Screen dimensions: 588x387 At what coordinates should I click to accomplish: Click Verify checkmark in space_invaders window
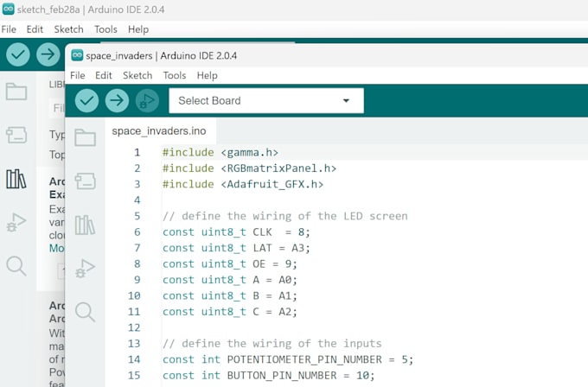click(x=86, y=100)
